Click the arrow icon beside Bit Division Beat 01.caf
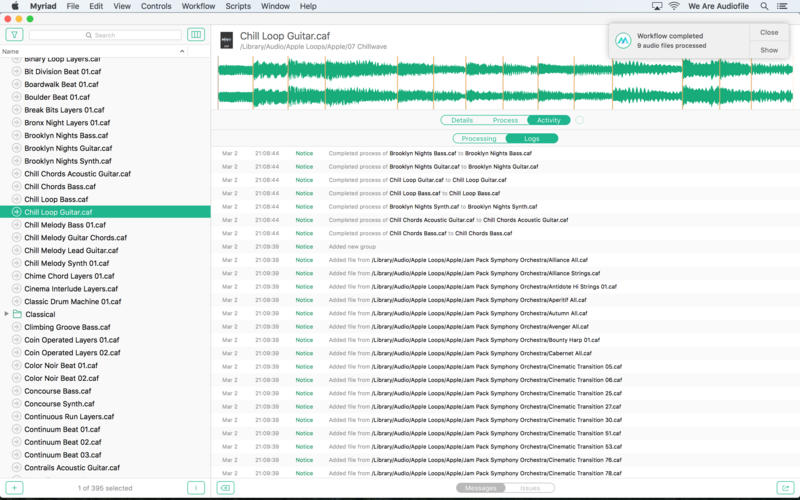 pyautogui.click(x=16, y=71)
